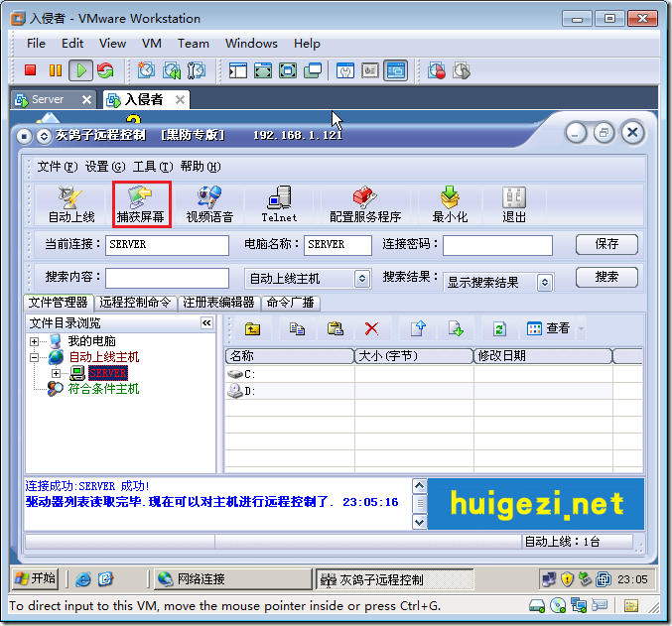Collapse the 文件目录浏览 panel with double chevron
The width and height of the screenshot is (672, 626).
click(x=206, y=322)
